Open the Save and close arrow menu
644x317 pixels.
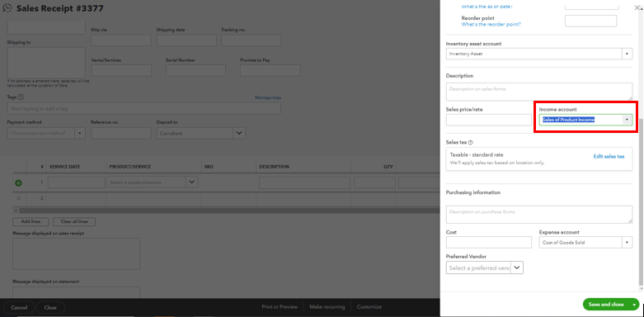[x=635, y=305]
